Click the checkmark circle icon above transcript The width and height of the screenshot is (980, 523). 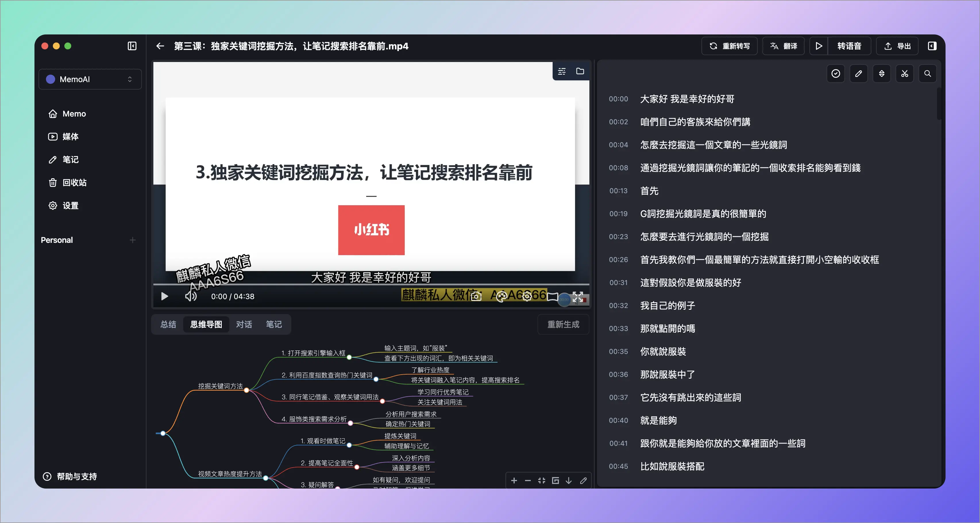836,74
